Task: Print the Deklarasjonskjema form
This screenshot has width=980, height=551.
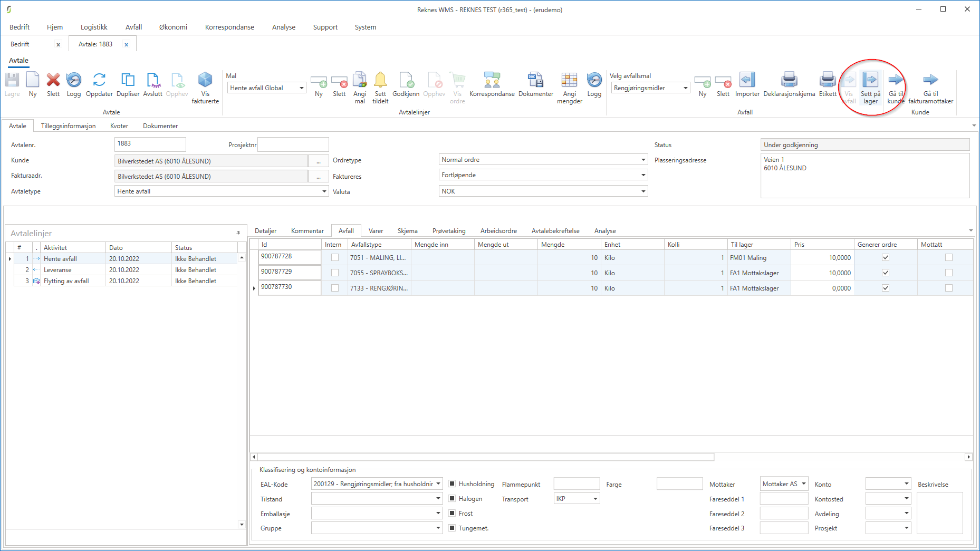Action: [789, 85]
